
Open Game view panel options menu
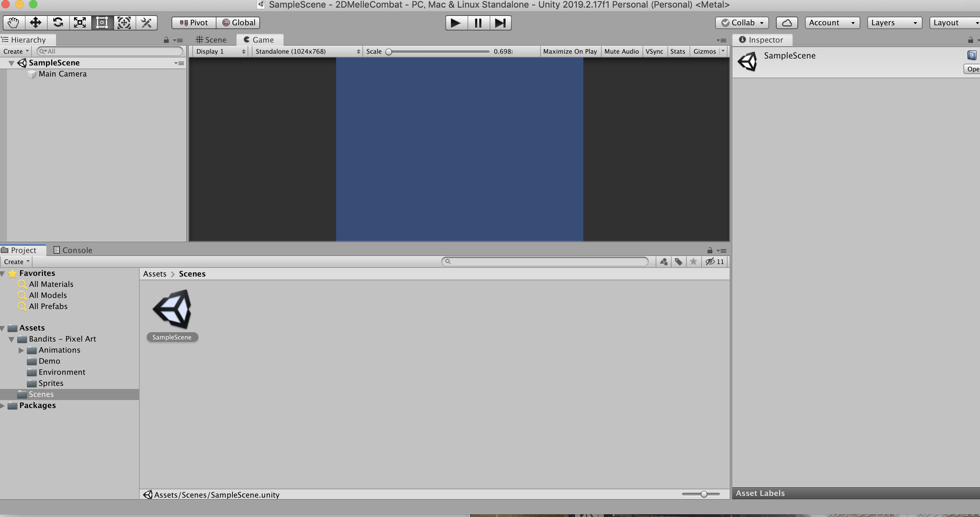[x=721, y=40]
